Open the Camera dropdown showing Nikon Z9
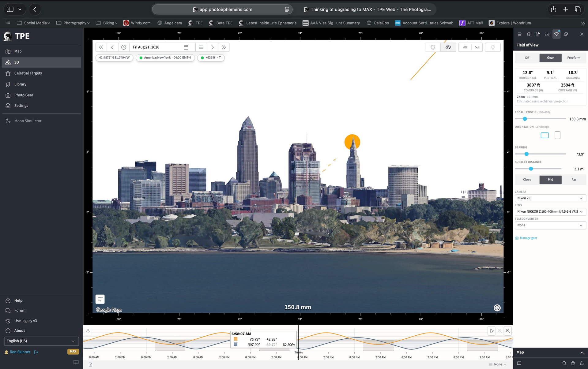Screen dimensions: 588x369 (550, 198)
